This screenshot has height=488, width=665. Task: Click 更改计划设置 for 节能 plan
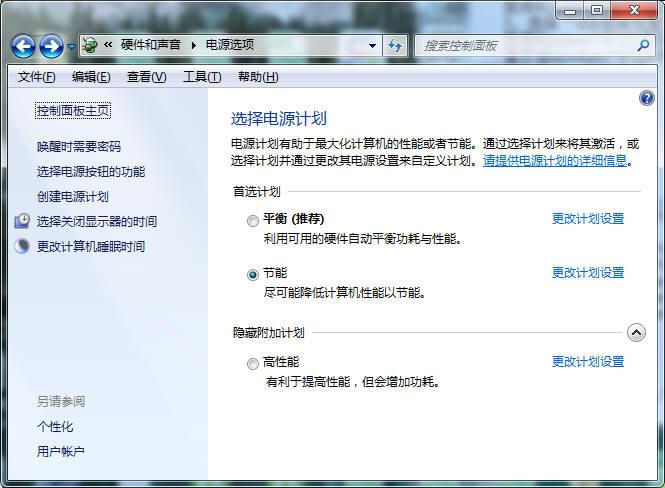click(x=588, y=273)
